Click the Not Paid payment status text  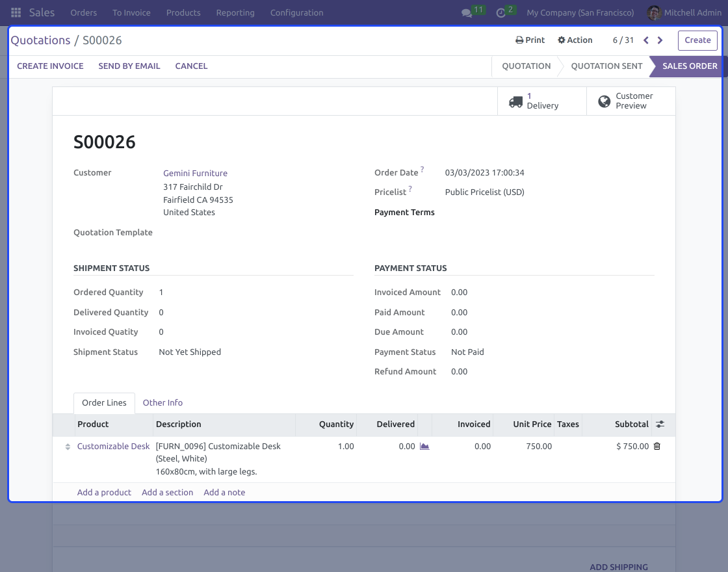point(467,352)
